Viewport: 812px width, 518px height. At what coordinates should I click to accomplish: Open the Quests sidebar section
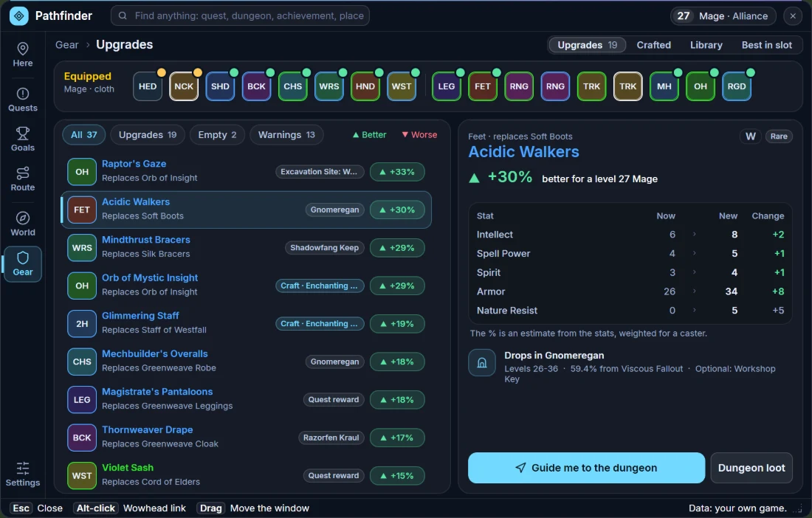[x=23, y=100]
